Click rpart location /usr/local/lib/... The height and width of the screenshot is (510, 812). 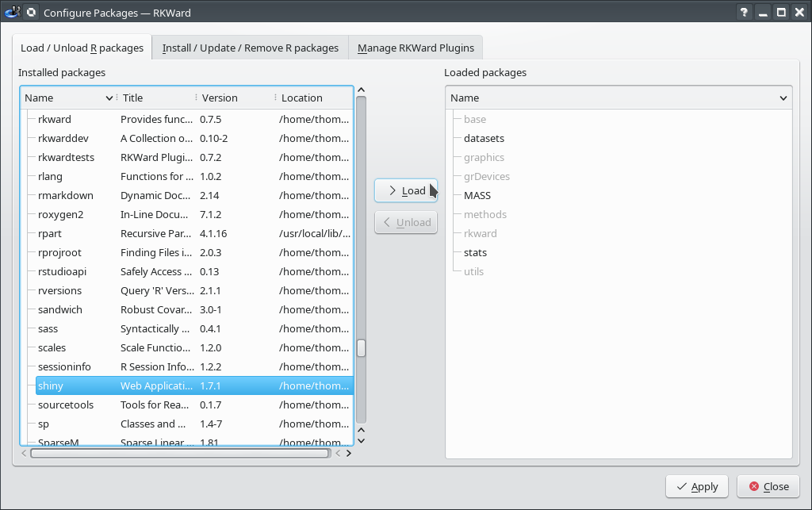click(315, 233)
